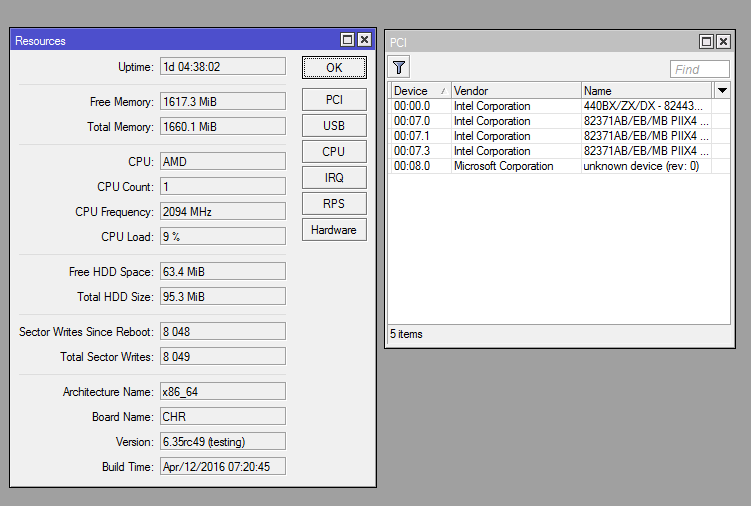Close the Resources window
Image resolution: width=751 pixels, height=506 pixels.
pos(364,40)
